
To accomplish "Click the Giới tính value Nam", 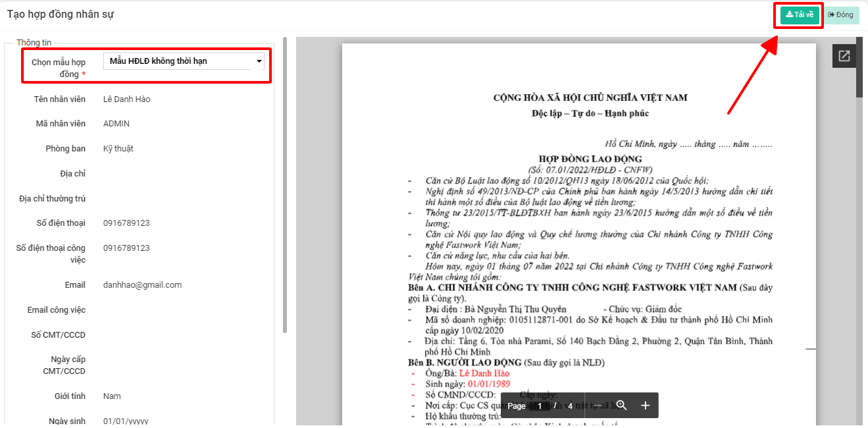I will tap(112, 396).
